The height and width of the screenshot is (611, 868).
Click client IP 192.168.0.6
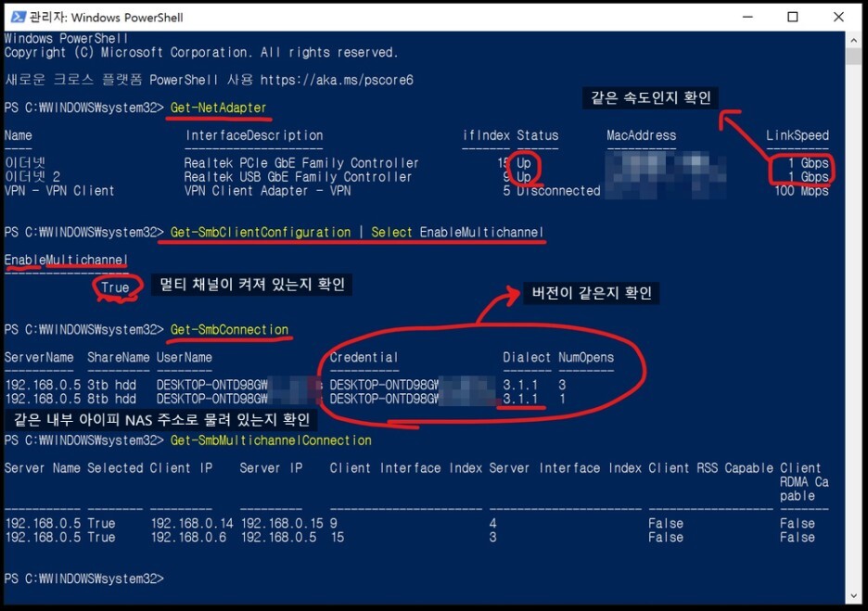click(x=188, y=538)
